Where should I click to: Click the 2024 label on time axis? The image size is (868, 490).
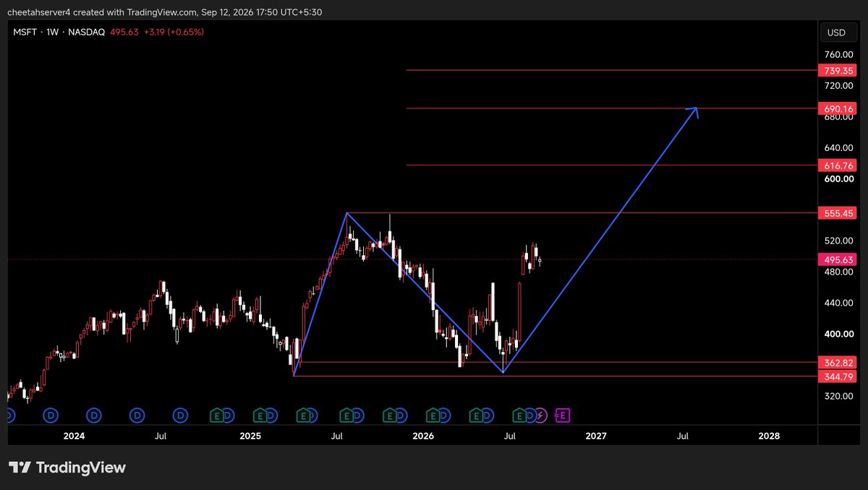(74, 437)
